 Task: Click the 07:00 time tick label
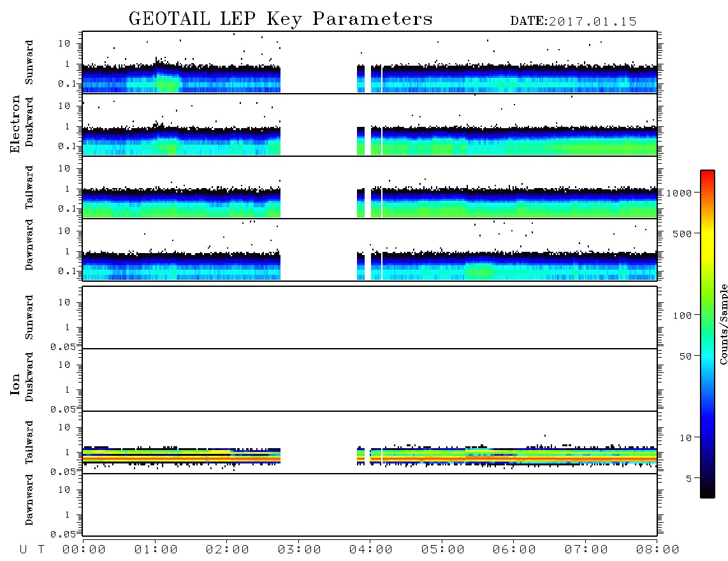pos(586,550)
